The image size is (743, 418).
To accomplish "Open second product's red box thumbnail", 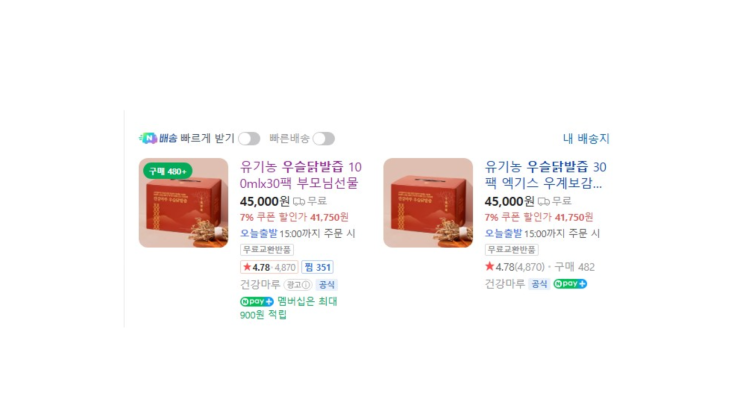I will (428, 203).
